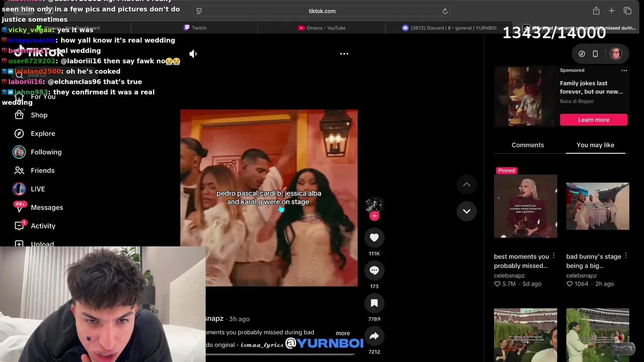644x362 pixels.
Task: Open Safari share icon
Action: tap(596, 11)
